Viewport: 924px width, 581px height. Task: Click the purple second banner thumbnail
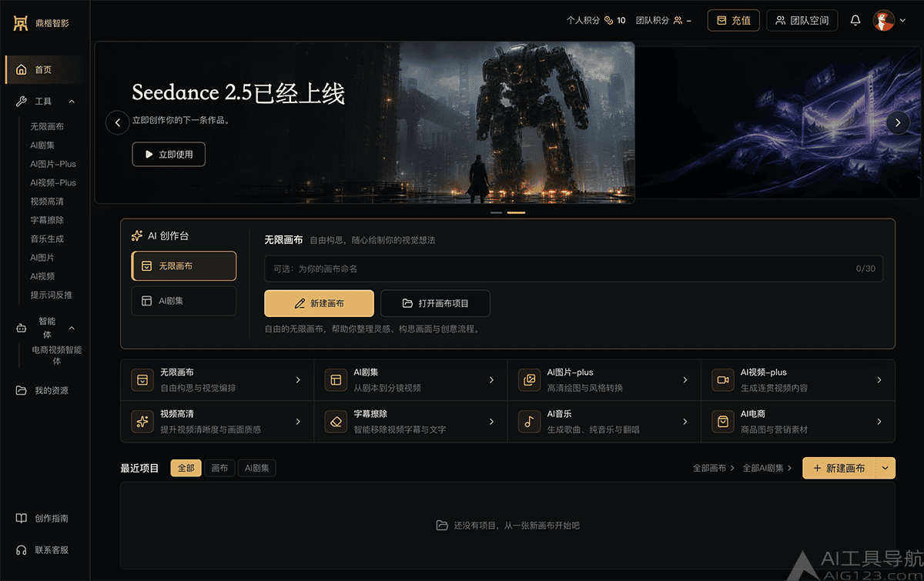click(779, 122)
